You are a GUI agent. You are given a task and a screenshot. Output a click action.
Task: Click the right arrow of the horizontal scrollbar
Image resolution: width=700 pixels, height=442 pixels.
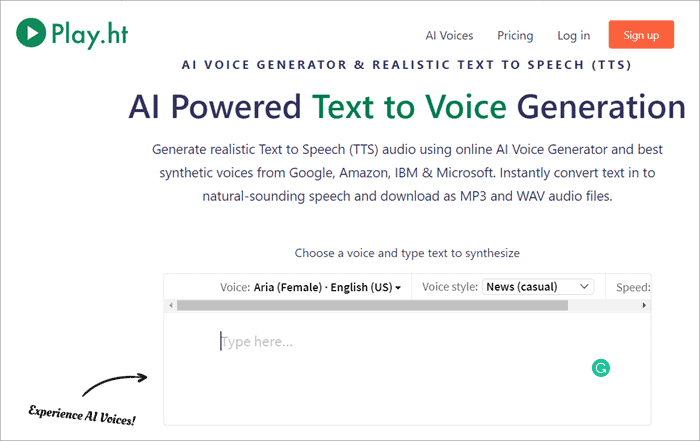tap(644, 305)
